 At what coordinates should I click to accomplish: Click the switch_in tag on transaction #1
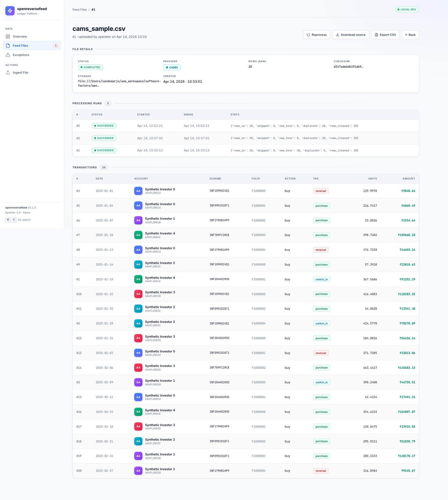click(x=321, y=279)
